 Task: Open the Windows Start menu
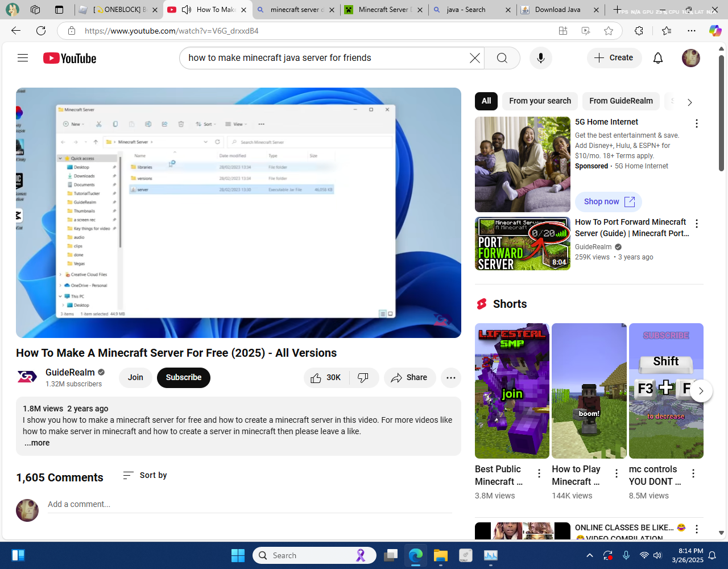pyautogui.click(x=238, y=555)
